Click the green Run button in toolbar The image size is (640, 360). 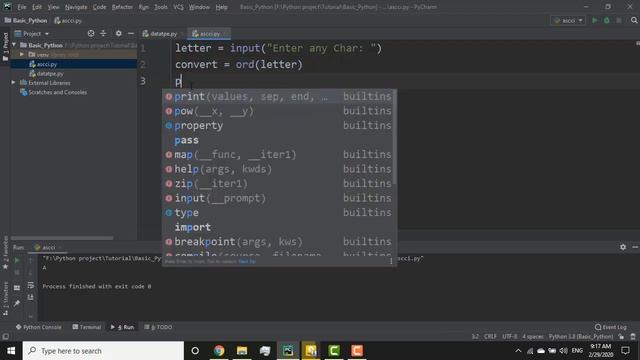[x=595, y=20]
